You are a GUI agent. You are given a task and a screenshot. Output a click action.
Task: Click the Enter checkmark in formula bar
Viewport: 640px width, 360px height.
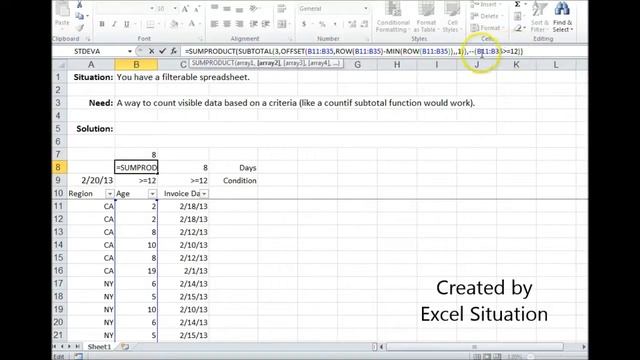(x=162, y=51)
